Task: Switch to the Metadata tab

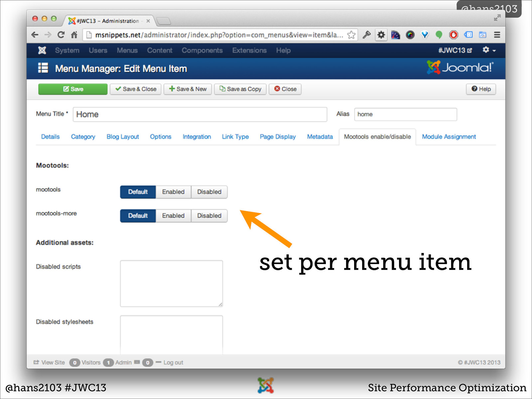Action: coord(320,137)
